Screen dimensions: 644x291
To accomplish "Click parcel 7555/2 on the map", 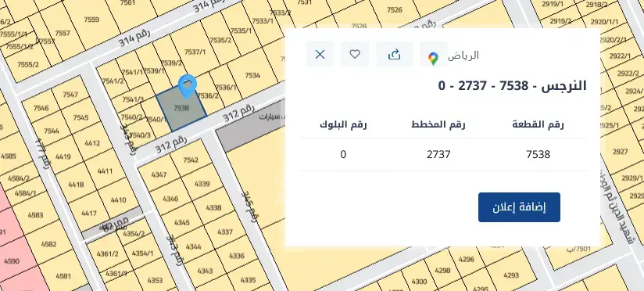I will point(28,64).
